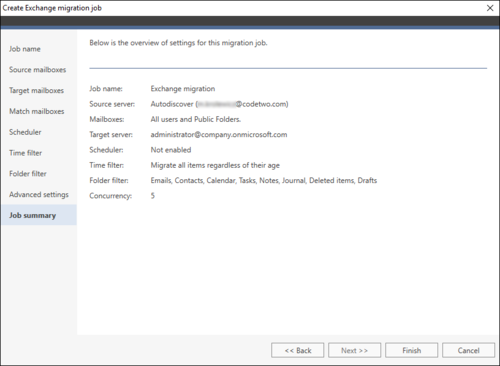Open the Job name step
The image size is (500, 366).
click(x=25, y=49)
